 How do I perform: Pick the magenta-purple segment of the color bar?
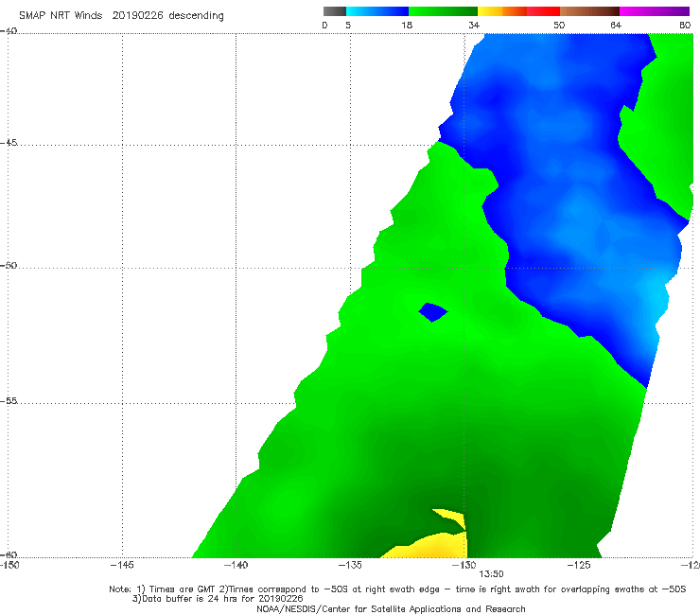pos(655,11)
